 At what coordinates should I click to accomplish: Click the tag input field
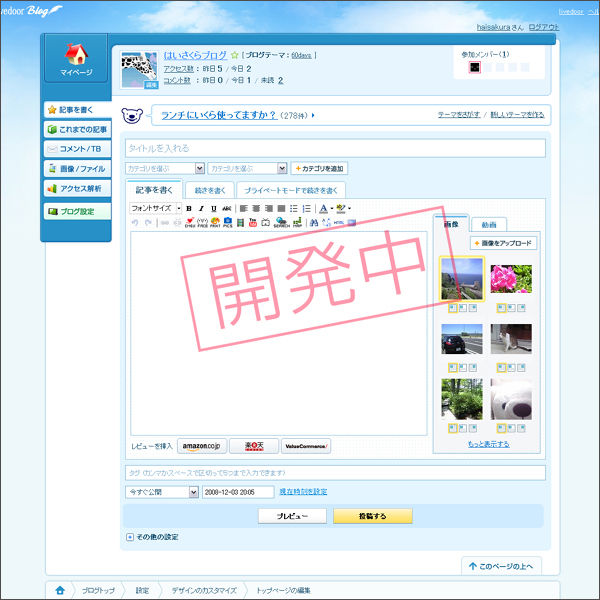335,473
